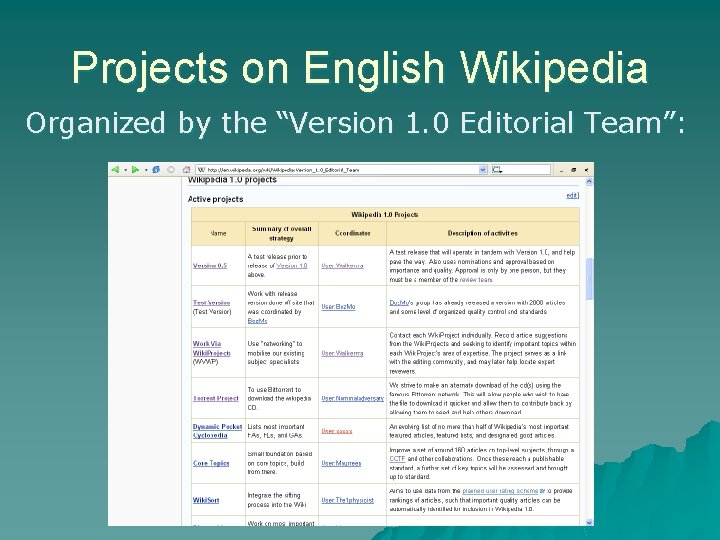
Task: Click the browser Forward arrow button
Action: [x=135, y=170]
